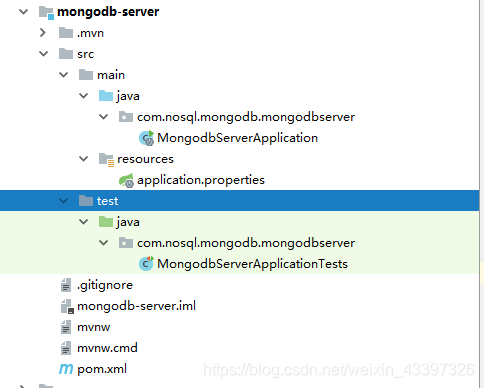Click the mvnw file icon
484x388 pixels.
(x=66, y=327)
